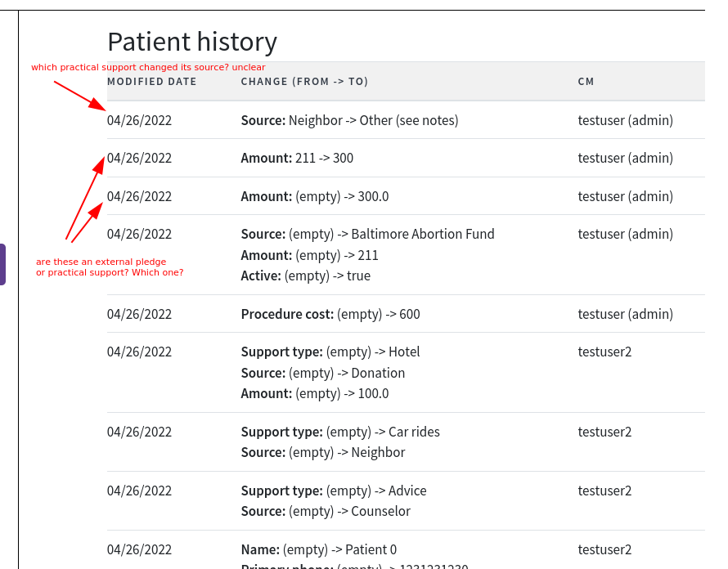
Task: Click the purple tab on the left screen edge
Action: tap(2, 262)
